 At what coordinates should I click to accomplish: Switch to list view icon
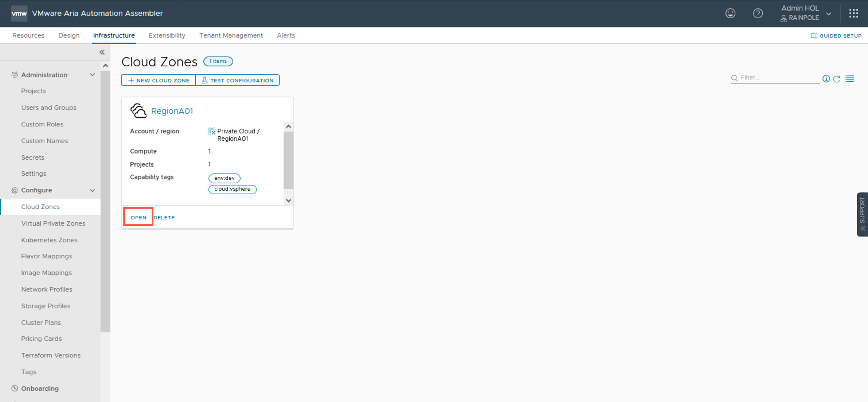pos(850,79)
